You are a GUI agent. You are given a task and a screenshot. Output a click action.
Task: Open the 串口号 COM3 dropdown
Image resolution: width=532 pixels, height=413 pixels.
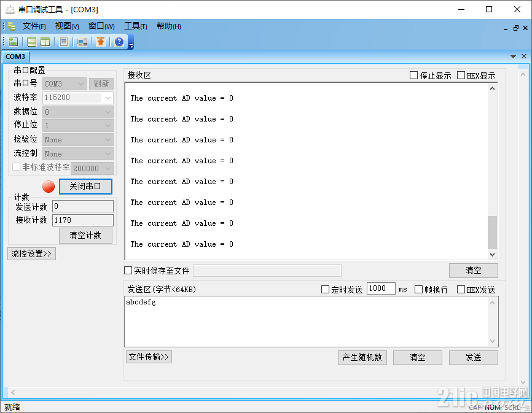point(64,83)
